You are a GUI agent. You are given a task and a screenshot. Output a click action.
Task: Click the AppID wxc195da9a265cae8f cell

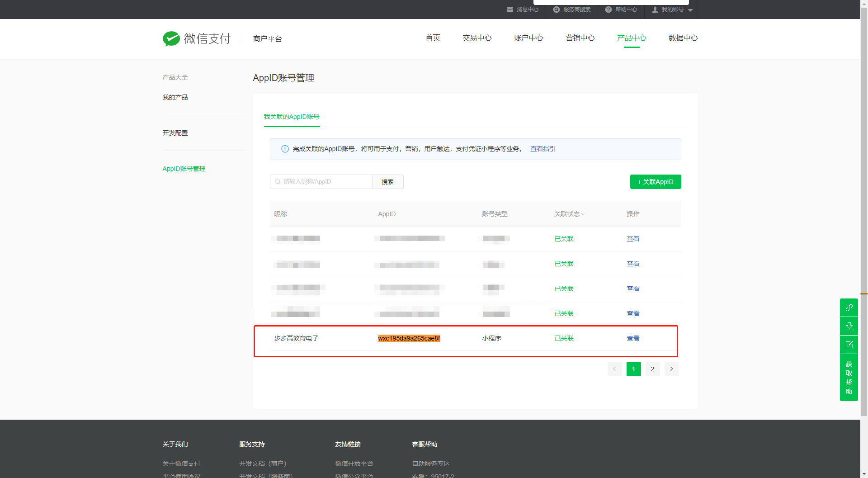pos(409,338)
